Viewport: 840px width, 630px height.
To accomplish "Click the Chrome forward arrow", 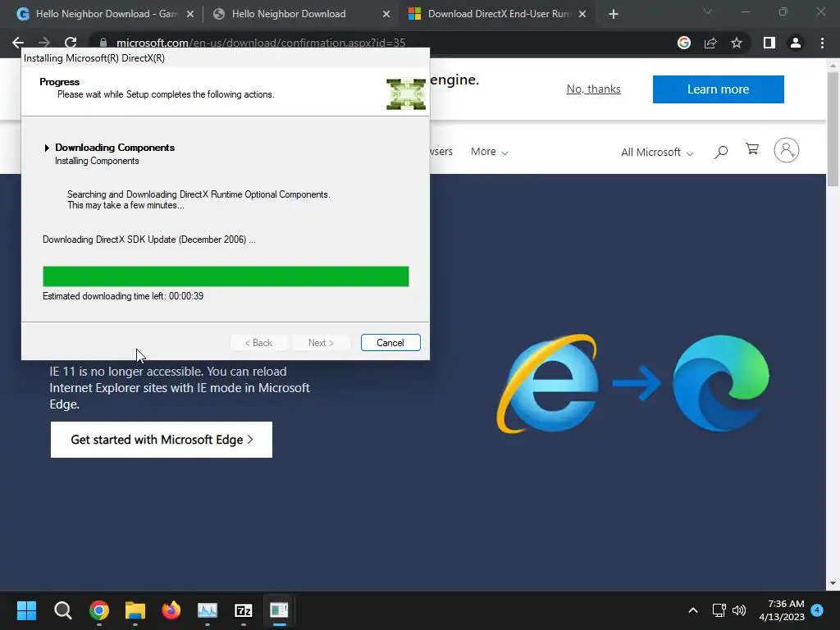I will 44,43.
